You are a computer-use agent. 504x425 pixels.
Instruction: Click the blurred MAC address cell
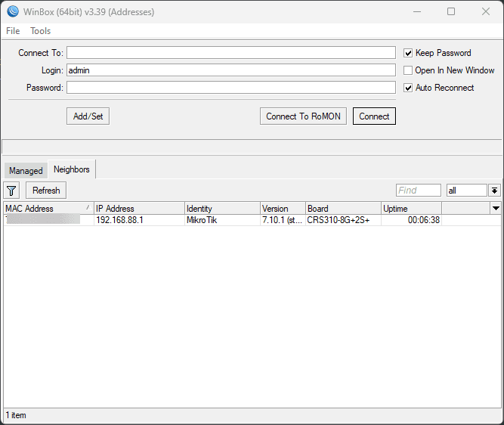tap(48, 220)
